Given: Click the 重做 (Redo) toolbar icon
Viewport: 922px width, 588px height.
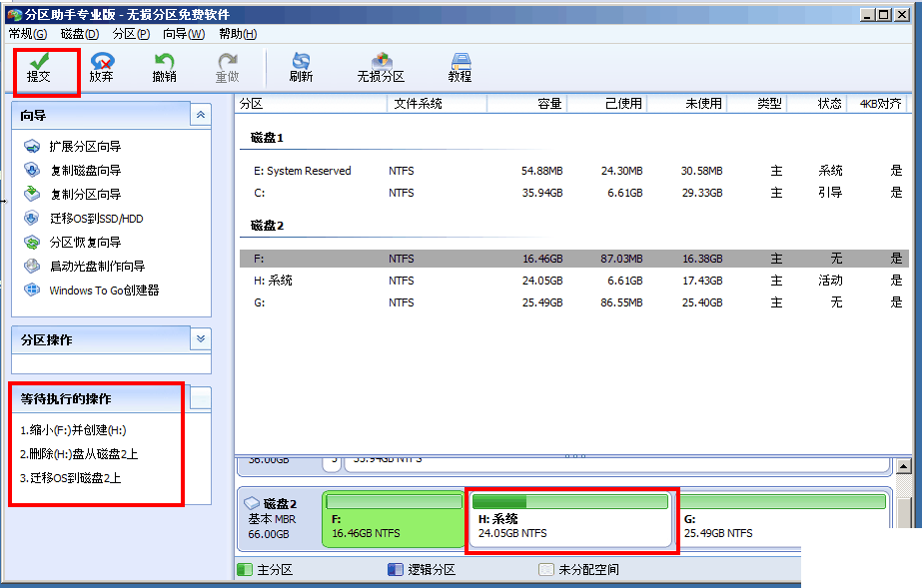Looking at the screenshot, I should pyautogui.click(x=227, y=68).
